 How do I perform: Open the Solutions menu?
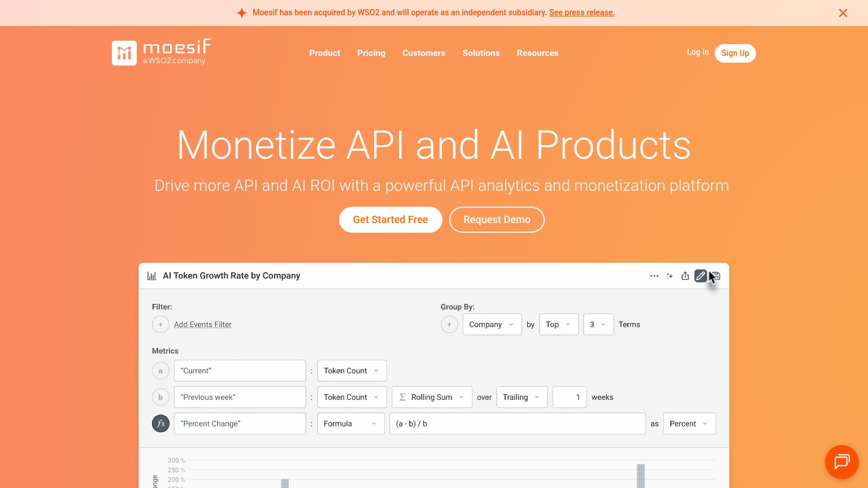(x=481, y=53)
